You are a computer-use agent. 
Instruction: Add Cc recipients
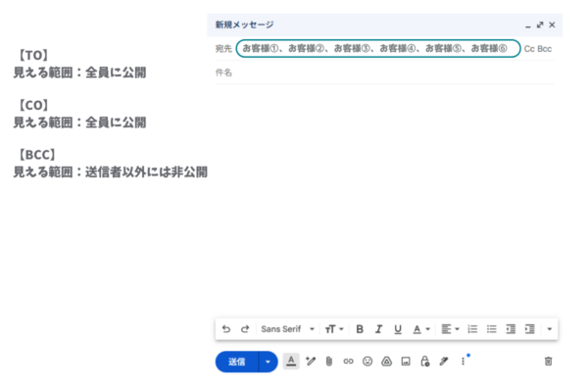529,49
